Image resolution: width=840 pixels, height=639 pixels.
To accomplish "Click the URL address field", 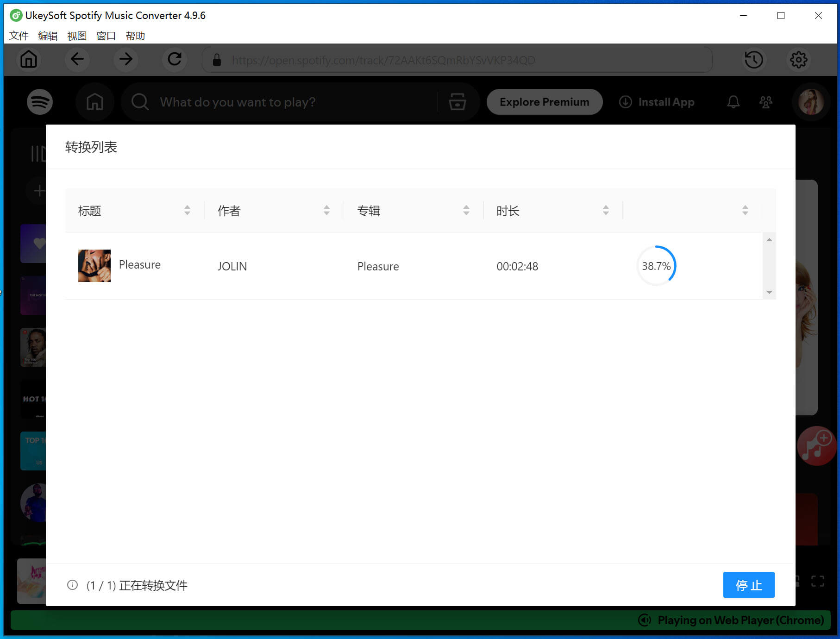I will click(457, 60).
